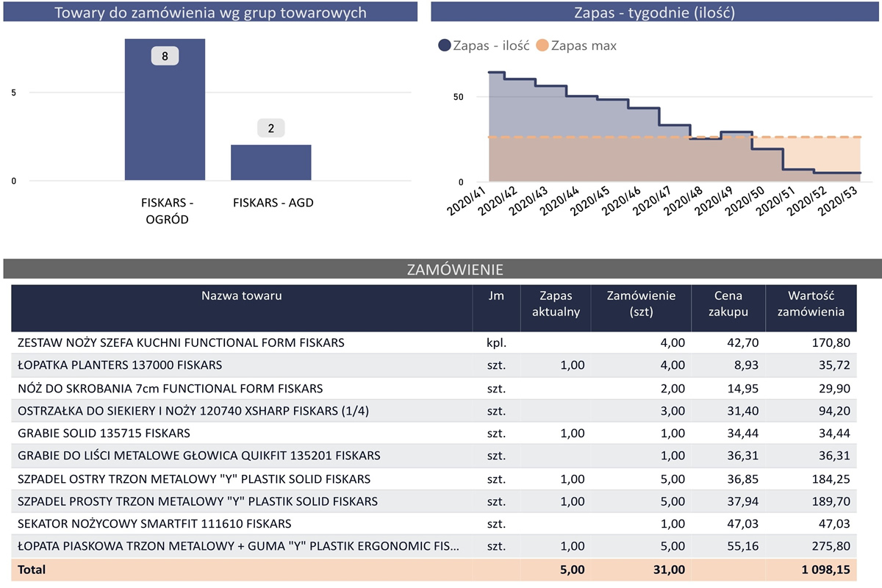Select the GRABIE SOLID 135715 FISKARS row
Screen dimensions: 882x588
(104, 433)
